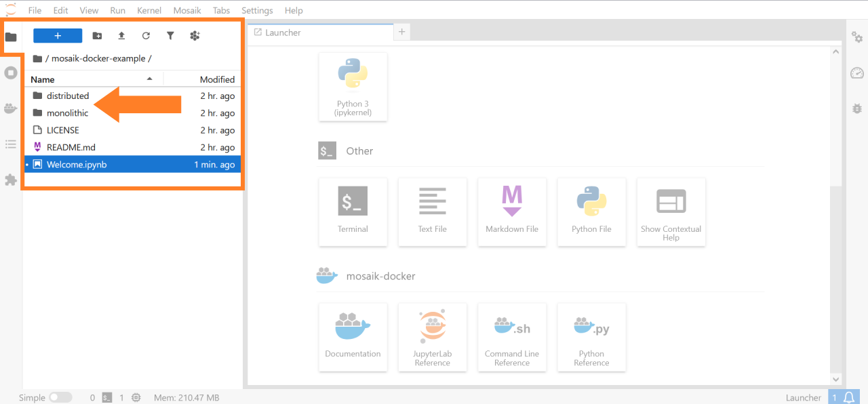Select the Launcher tab

pyautogui.click(x=321, y=33)
